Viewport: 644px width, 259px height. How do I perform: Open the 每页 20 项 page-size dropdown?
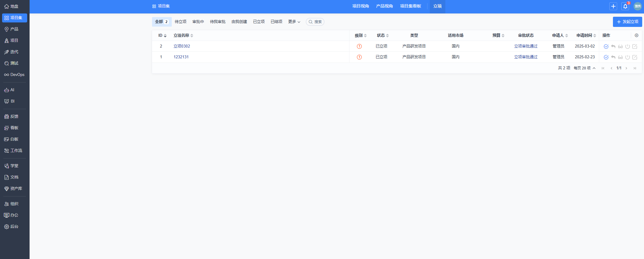point(585,68)
